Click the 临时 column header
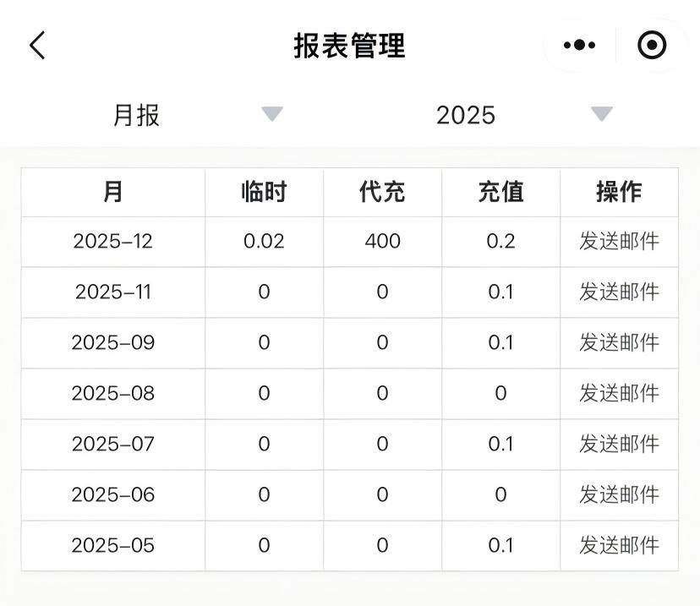700x606 pixels. click(263, 192)
